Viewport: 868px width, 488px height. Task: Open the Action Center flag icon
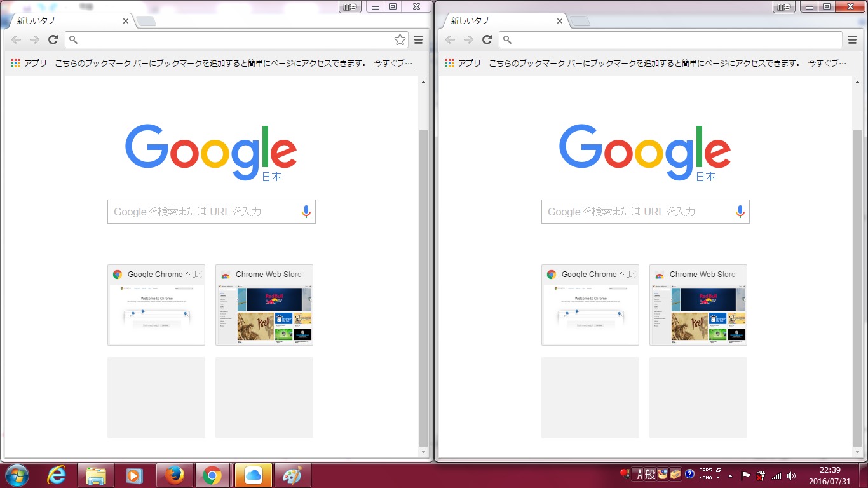(746, 475)
